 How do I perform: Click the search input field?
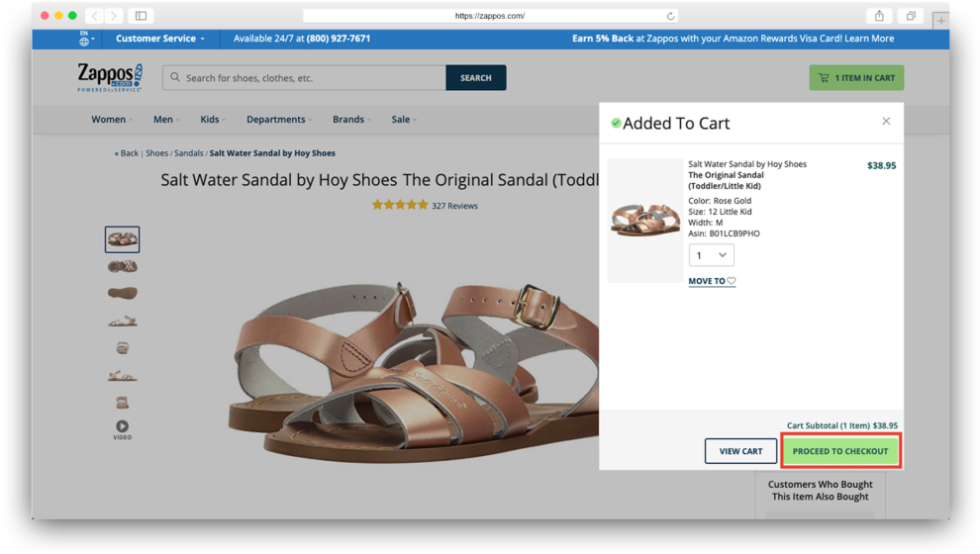pos(304,77)
